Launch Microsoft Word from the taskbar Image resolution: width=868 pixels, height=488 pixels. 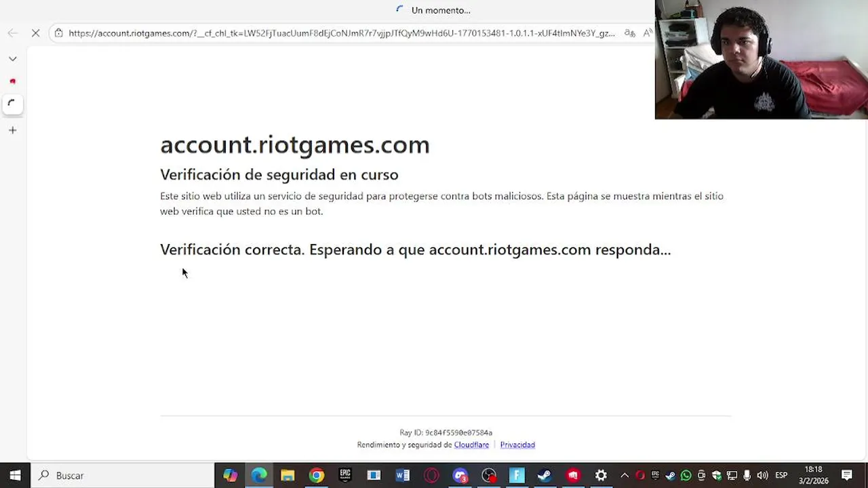click(x=403, y=475)
